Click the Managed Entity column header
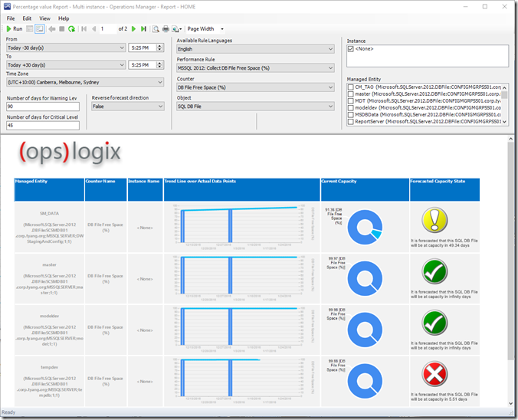 tap(49, 189)
